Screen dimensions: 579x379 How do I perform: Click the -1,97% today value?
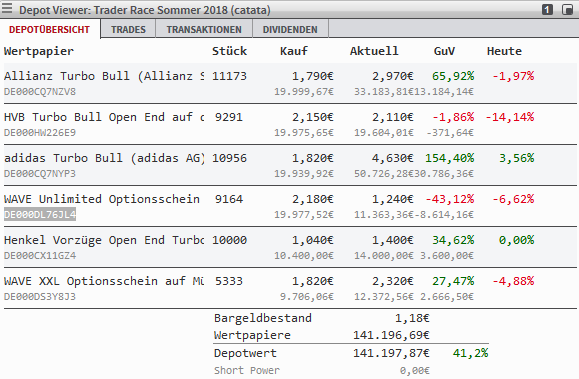tap(513, 76)
